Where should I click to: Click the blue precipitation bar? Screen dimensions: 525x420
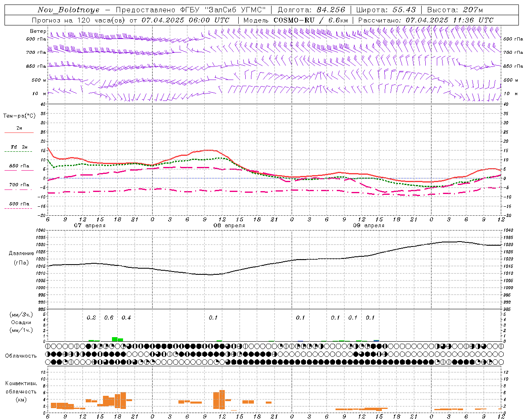point(377,340)
